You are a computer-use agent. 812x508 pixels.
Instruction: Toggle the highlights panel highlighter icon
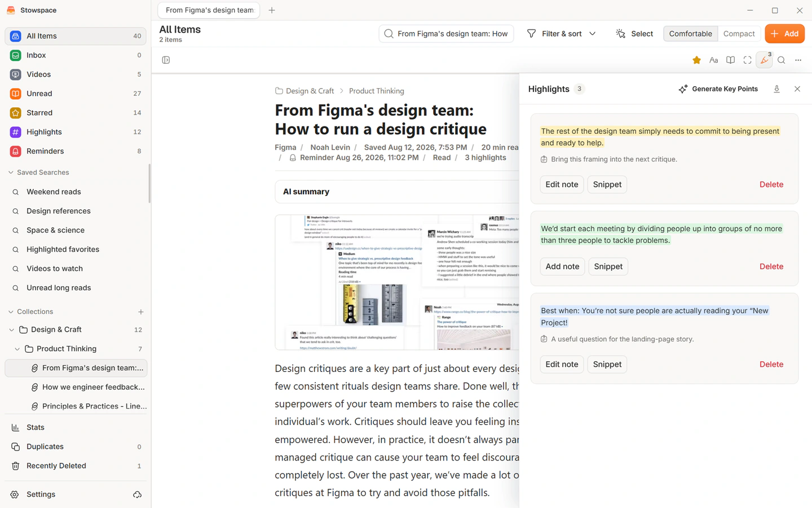(764, 60)
